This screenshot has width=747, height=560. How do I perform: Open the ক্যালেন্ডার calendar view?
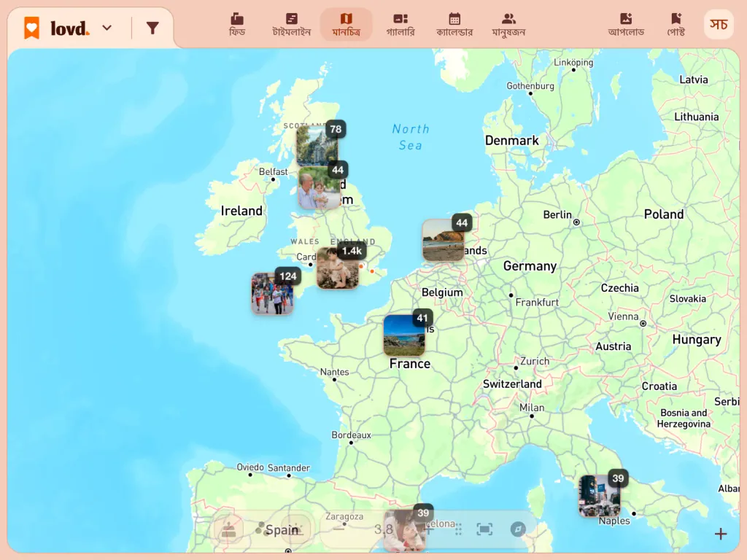coord(454,25)
